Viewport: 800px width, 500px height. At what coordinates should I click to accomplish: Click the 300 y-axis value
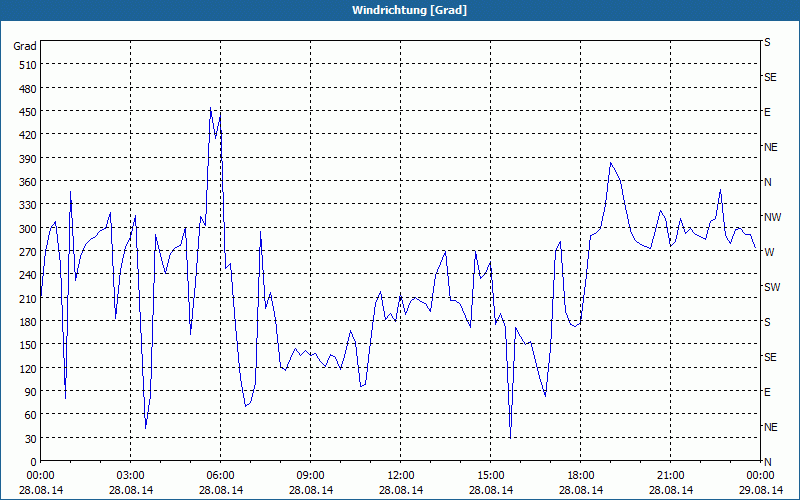pos(29,229)
